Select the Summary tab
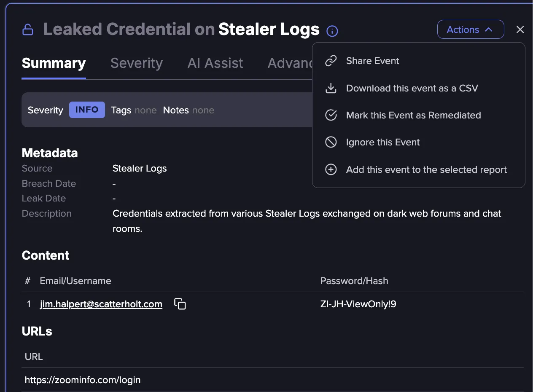The image size is (533, 392). [x=54, y=63]
